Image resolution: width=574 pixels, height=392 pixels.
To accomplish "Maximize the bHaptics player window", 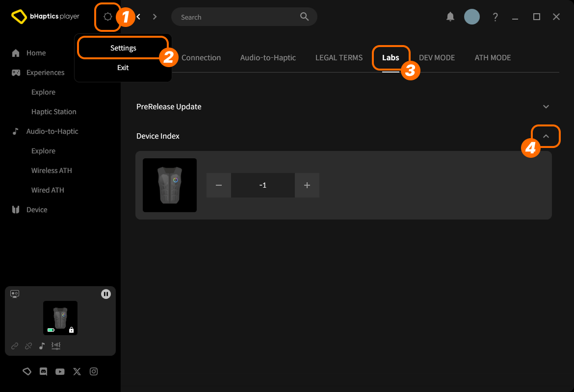I will 536,17.
